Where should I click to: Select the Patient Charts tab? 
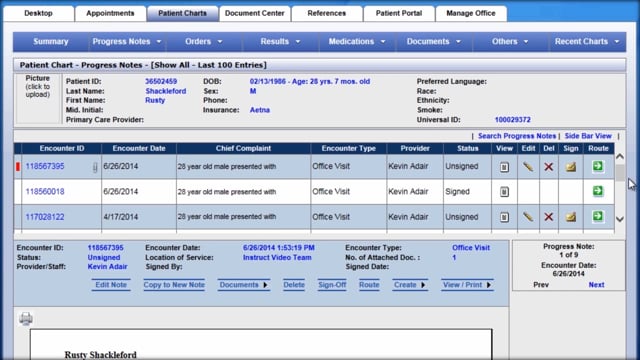pos(182,13)
